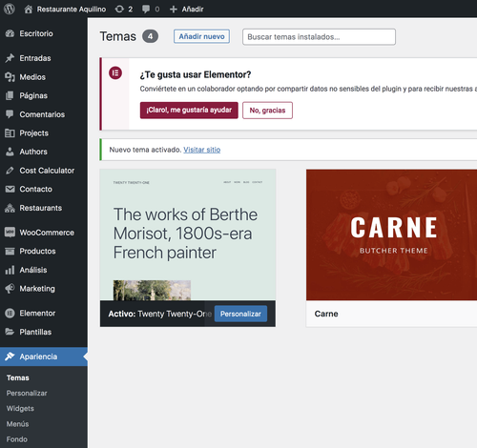Click the Productos archive icon
477x448 pixels.
(x=10, y=252)
